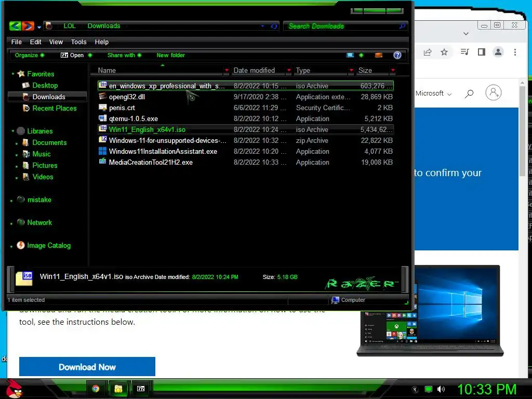This screenshot has width=532, height=399.
Task: Expand the view options dropdown arrow
Action: [361, 55]
